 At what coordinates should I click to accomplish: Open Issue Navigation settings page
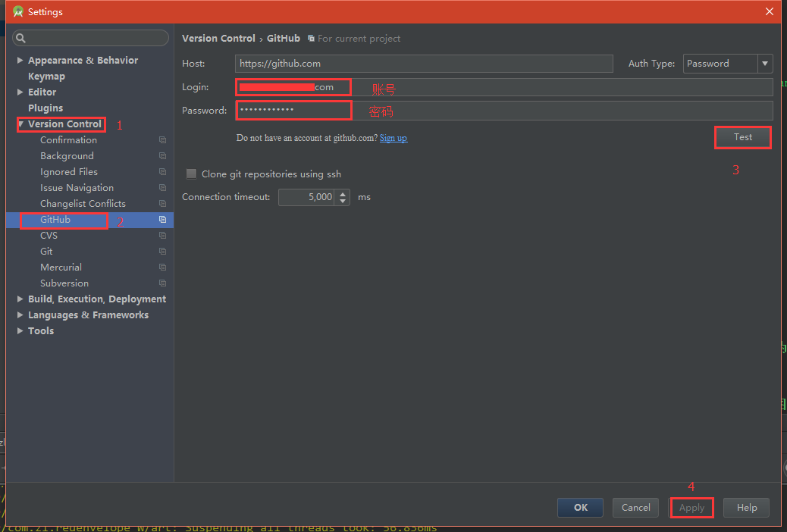[x=77, y=188]
